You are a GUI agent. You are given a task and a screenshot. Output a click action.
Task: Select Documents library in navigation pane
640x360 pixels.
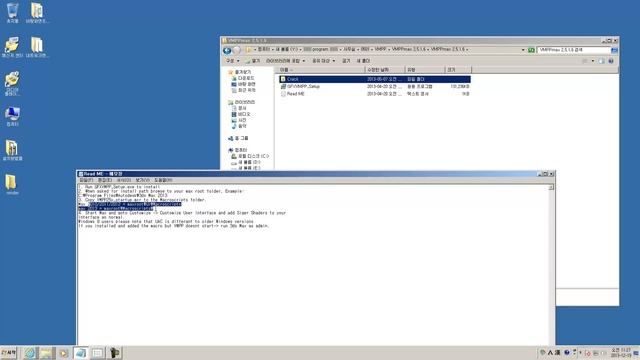(x=239, y=108)
